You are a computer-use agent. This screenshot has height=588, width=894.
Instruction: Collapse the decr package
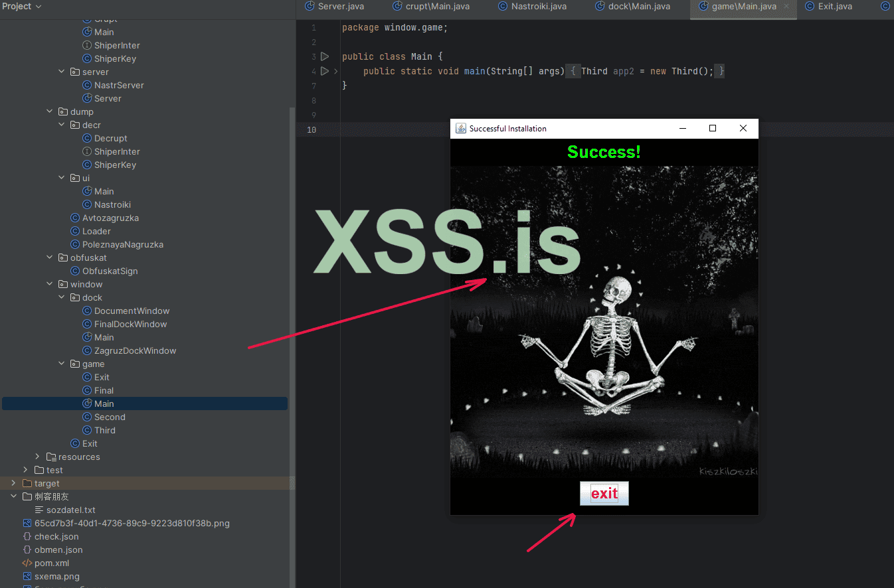coord(62,125)
